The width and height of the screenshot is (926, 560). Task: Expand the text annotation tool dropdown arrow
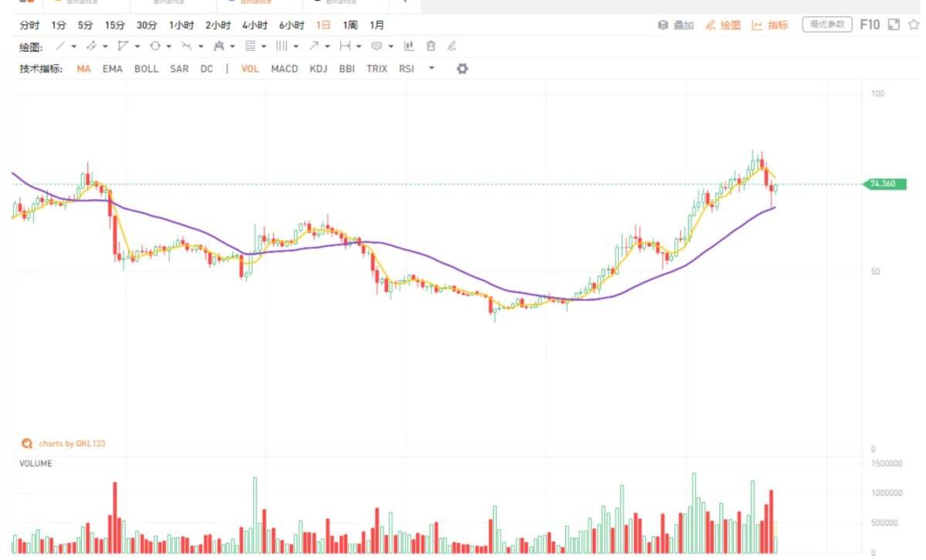tap(390, 46)
